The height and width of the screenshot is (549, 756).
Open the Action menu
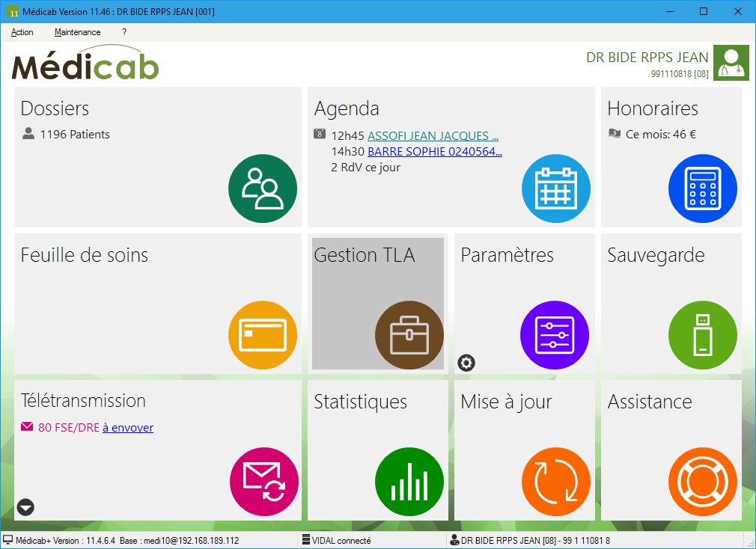[x=22, y=32]
